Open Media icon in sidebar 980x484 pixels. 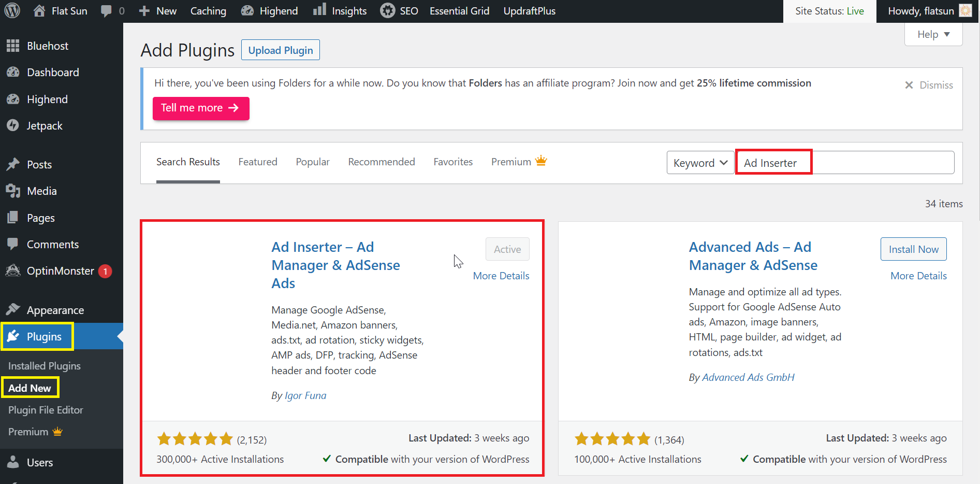(x=13, y=191)
